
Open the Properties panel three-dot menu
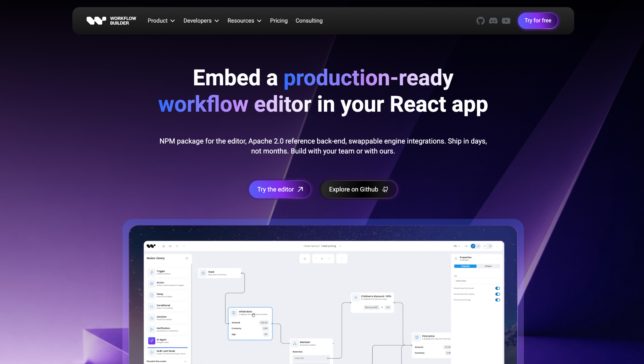pos(497,259)
